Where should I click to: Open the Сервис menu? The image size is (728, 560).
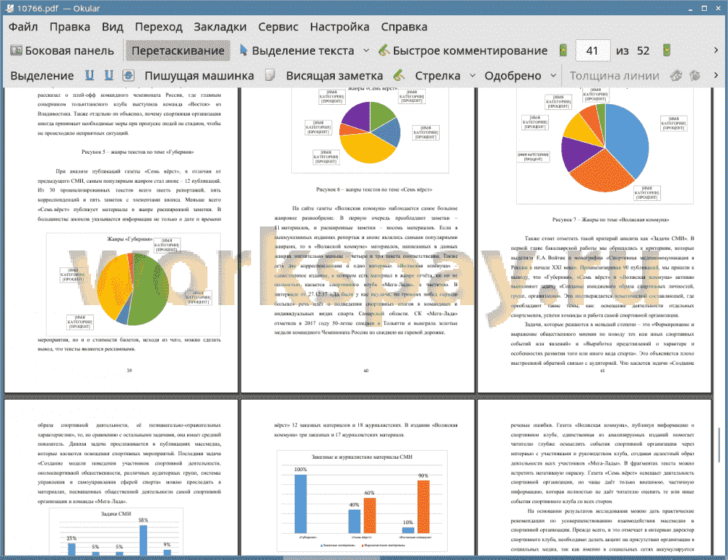278,27
